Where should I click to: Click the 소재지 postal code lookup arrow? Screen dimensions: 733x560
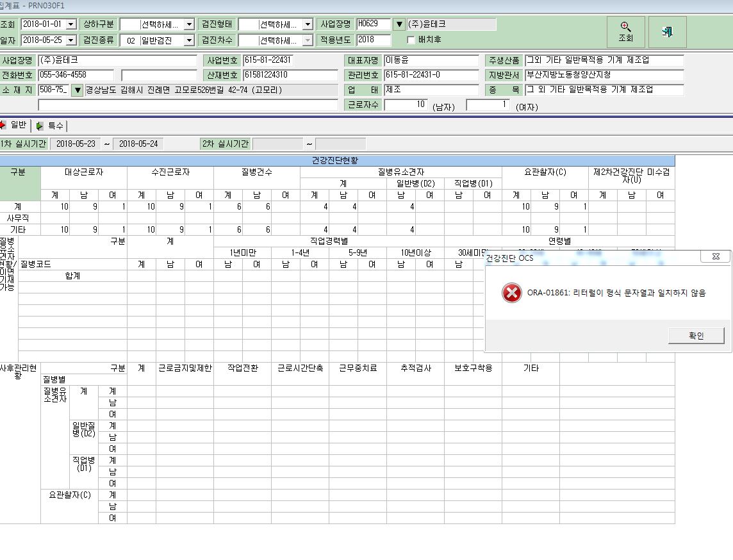[x=77, y=90]
